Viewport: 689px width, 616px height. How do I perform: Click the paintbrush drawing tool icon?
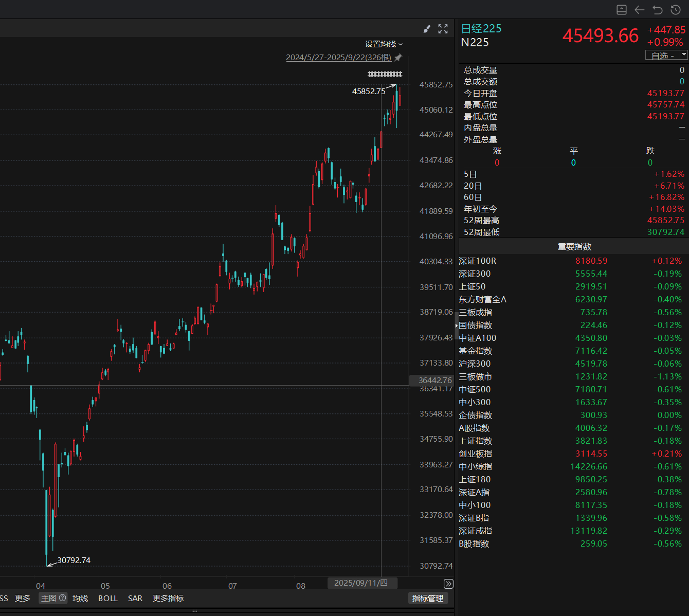pos(427,29)
